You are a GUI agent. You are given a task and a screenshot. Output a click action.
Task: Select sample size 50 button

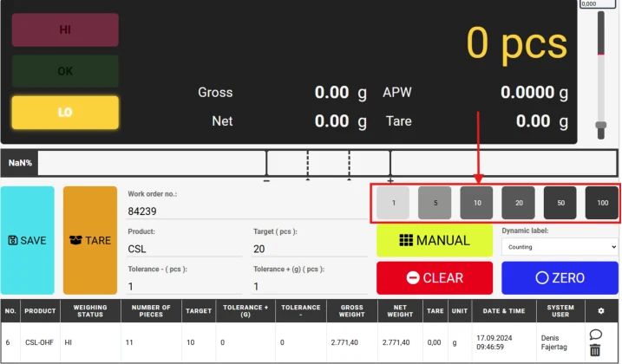click(560, 203)
